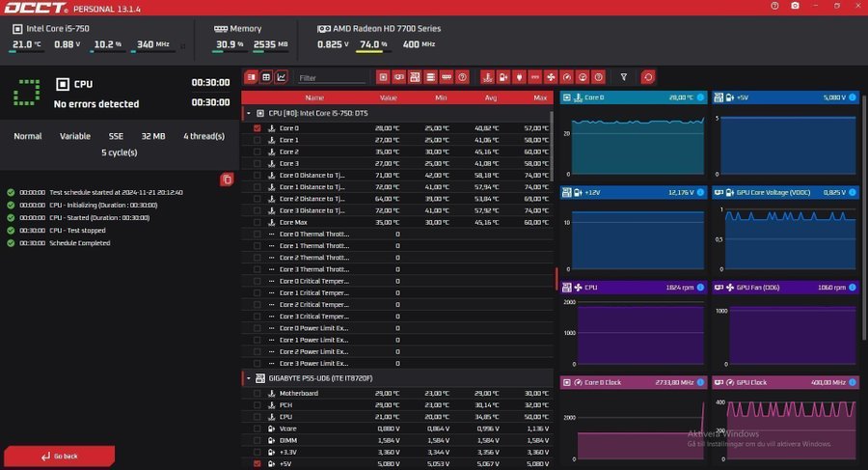The width and height of the screenshot is (868, 470).
Task: Sort the table by Avg column
Action: coord(491,97)
